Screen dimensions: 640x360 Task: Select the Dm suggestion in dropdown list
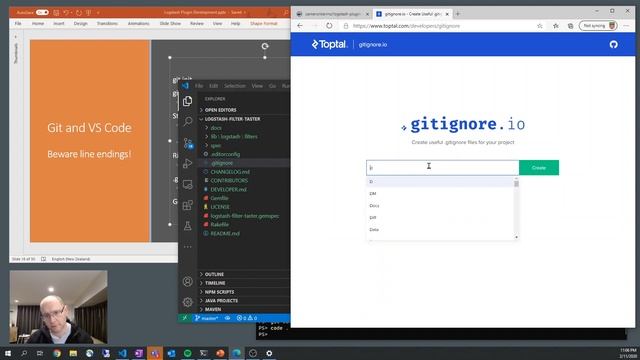tap(441, 193)
